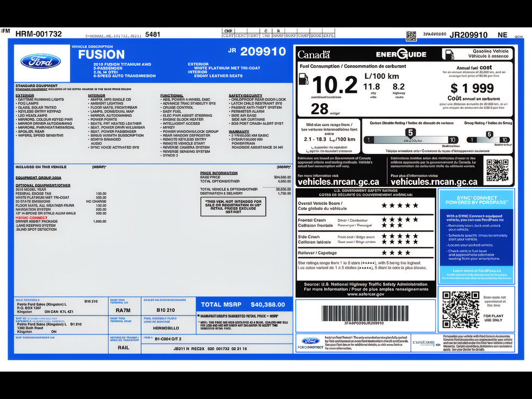Screen dimensions: 532x399
Task: Click the Ford Protect logo
Action: (x=310, y=343)
